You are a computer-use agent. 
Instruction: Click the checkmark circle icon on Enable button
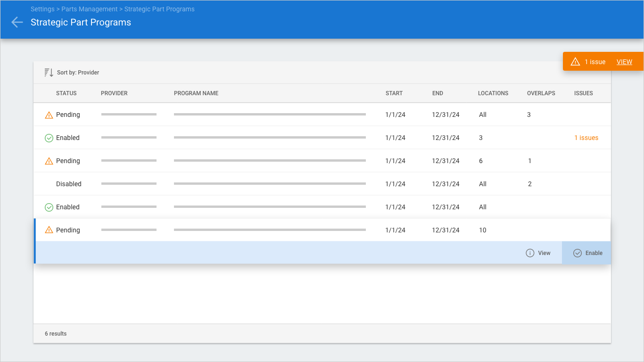pos(578,253)
